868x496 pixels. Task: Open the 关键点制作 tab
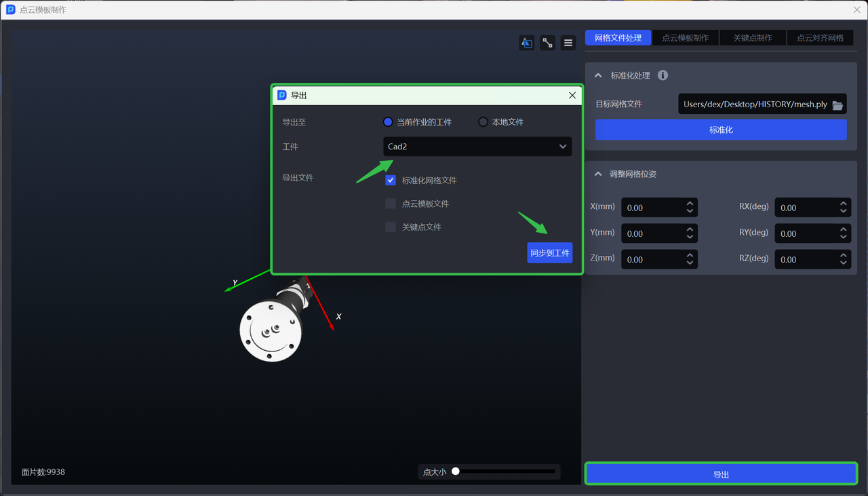[753, 38]
